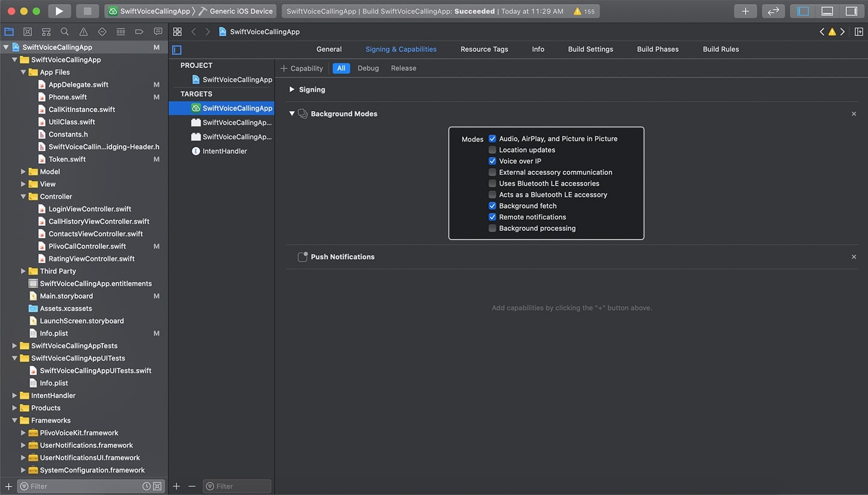This screenshot has width=868, height=495.
Task: Hide the project and targets list sidebar
Action: pos(177,49)
